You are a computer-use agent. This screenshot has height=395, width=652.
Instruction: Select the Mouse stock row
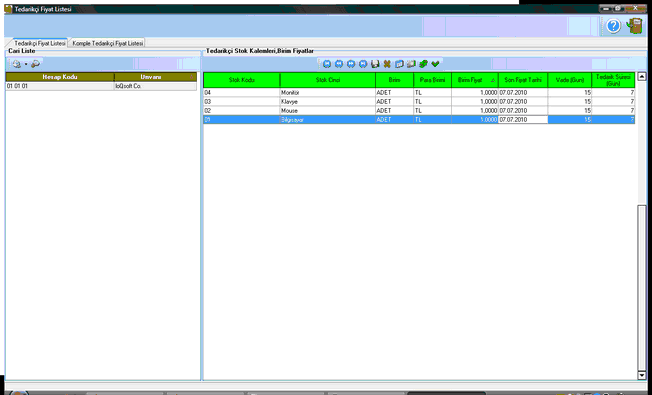pos(419,111)
